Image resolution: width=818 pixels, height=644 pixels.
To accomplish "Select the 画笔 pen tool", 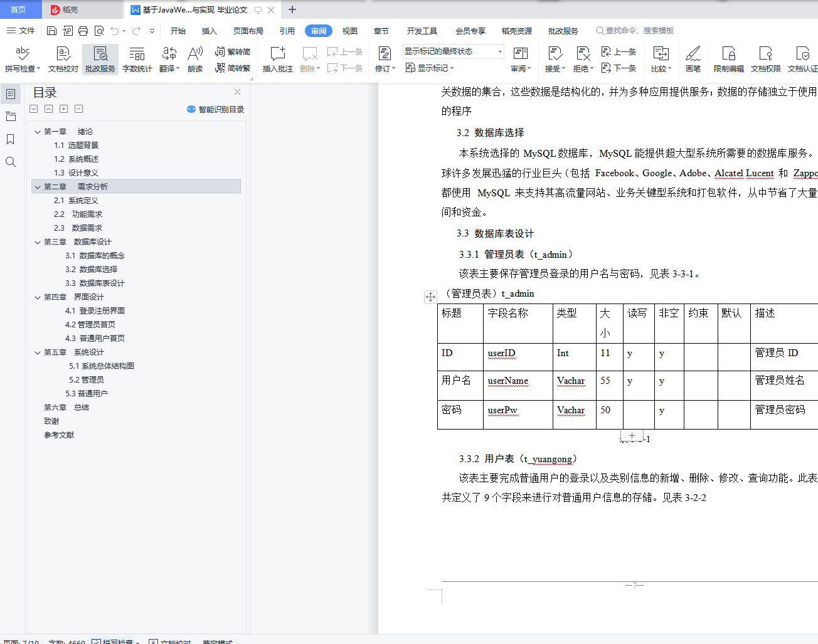I will (693, 60).
